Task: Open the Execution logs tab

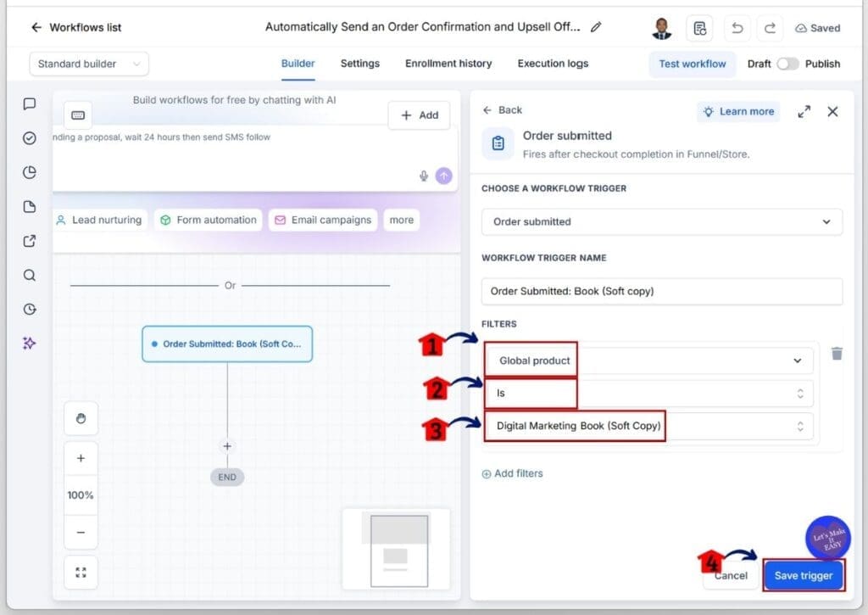Action: (553, 64)
